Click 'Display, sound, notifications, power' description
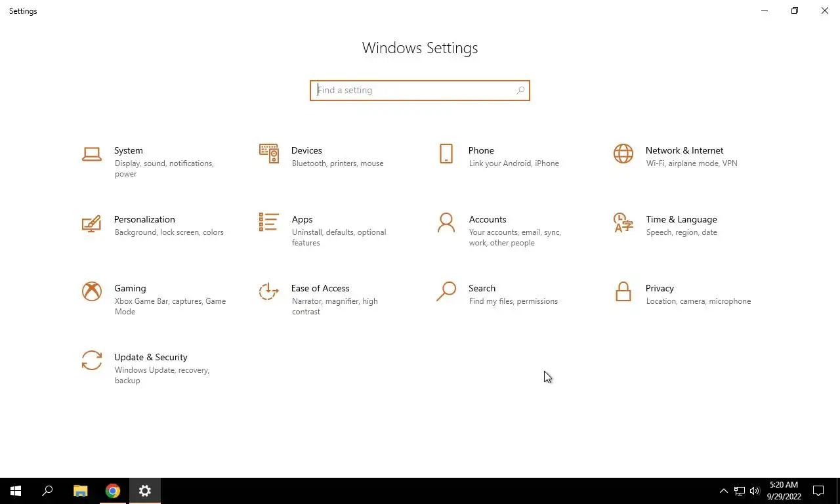This screenshot has height=504, width=840. point(164,169)
